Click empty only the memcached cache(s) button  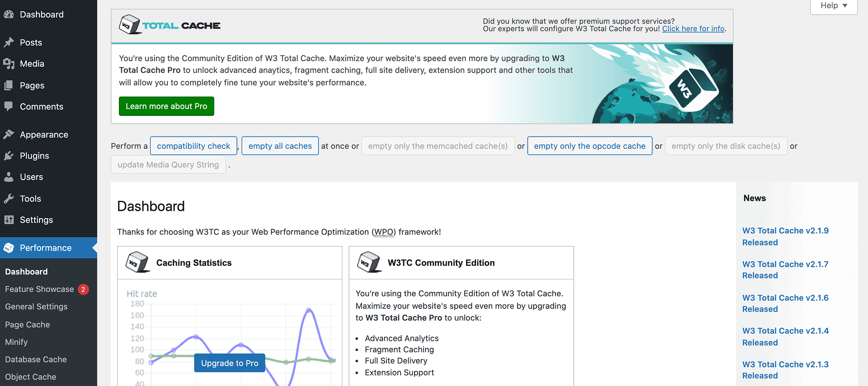click(438, 146)
